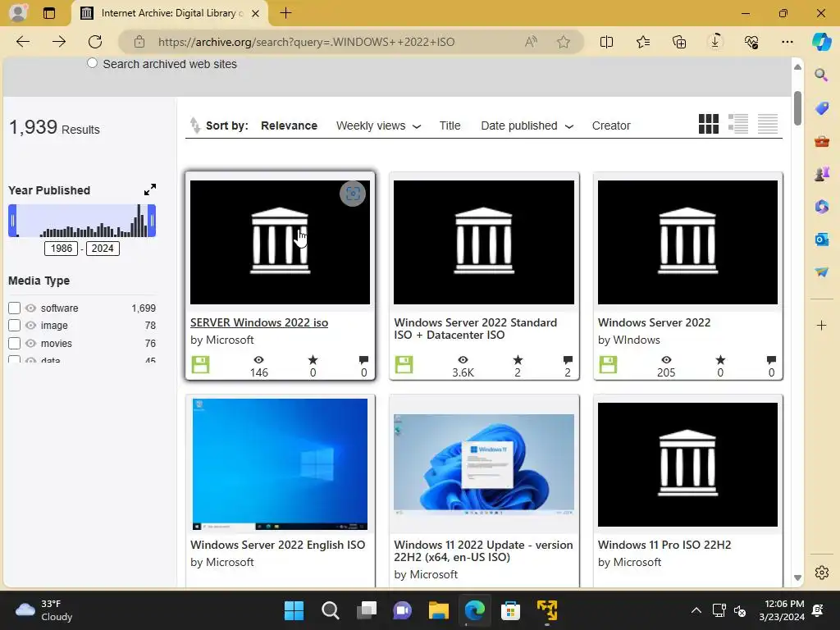Click software floppy icon on SERVER Windows 2022 iso

[200, 365]
